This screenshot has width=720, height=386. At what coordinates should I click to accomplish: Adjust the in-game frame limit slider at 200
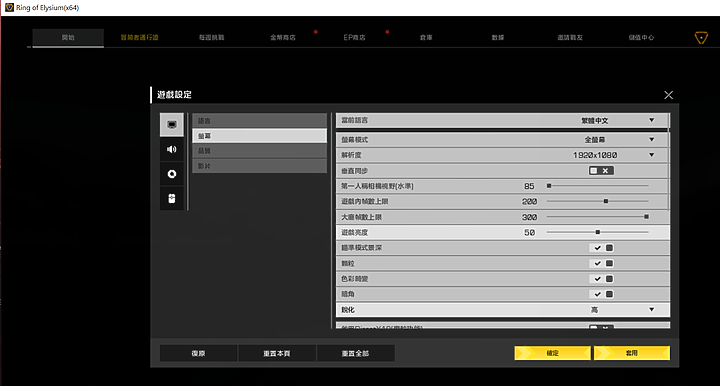(x=597, y=201)
